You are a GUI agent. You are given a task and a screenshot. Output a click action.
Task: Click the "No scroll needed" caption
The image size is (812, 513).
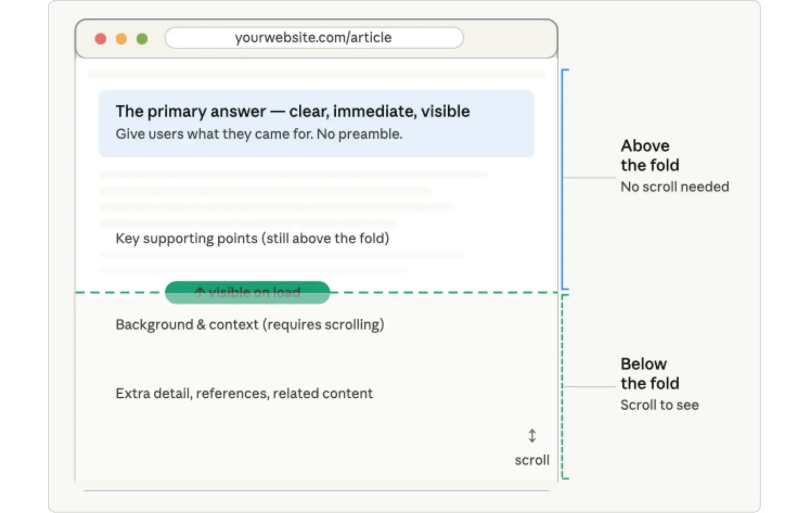[674, 187]
